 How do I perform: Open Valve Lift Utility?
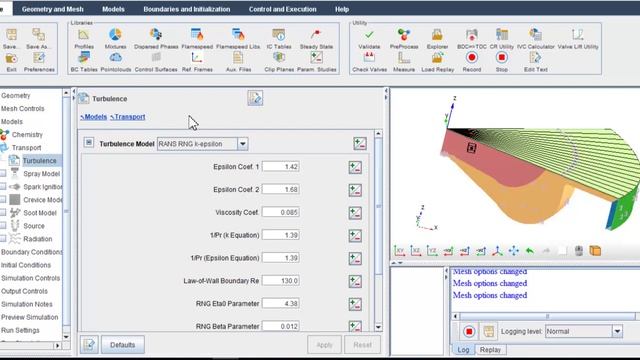pyautogui.click(x=578, y=39)
